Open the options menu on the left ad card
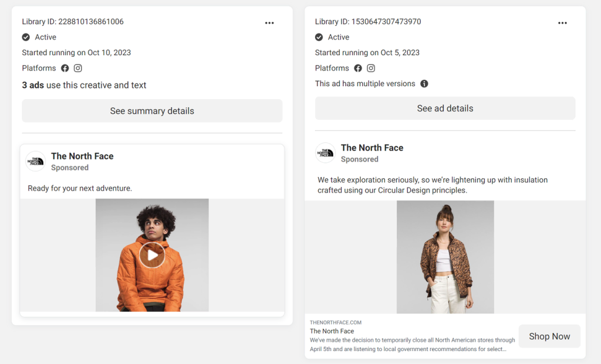 coord(269,22)
